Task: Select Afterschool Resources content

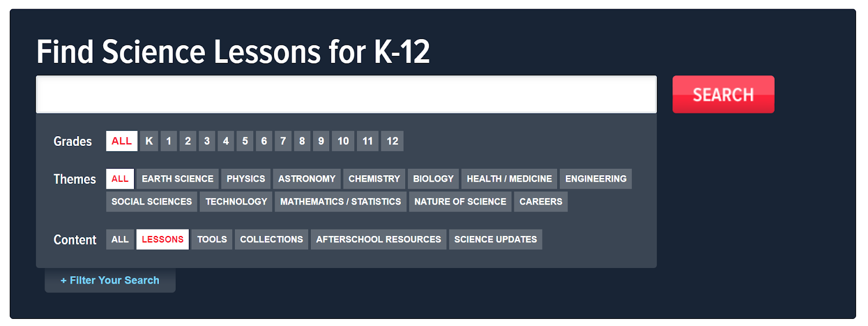Action: [378, 239]
